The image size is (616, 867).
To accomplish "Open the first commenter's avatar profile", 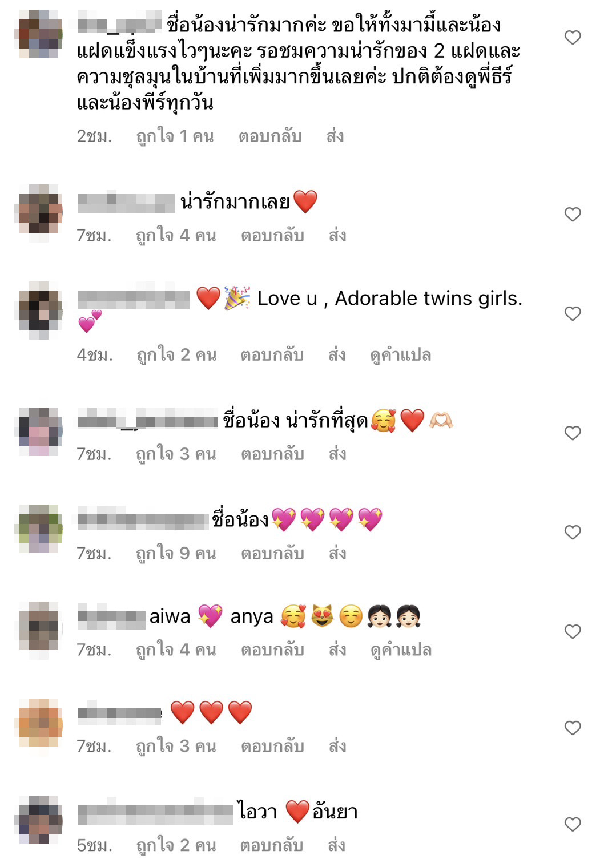I will tap(39, 34).
